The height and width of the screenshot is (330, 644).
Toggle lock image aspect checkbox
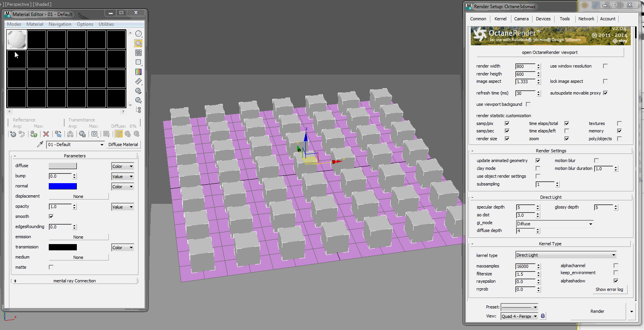605,81
